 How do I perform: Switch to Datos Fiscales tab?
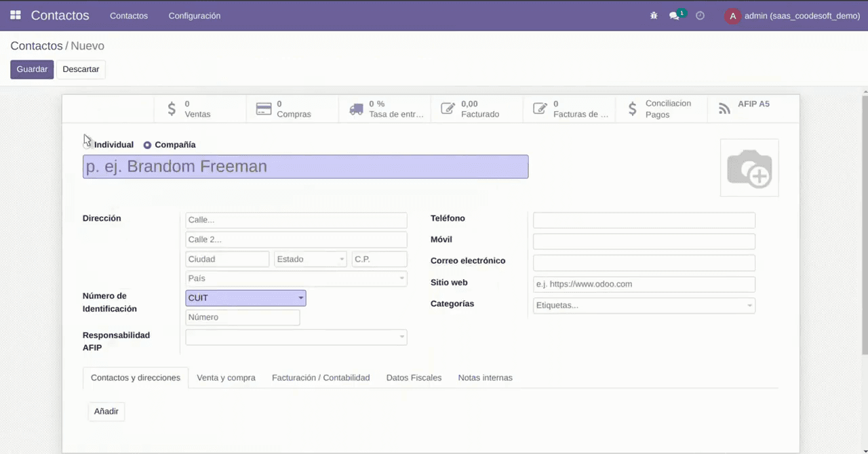click(414, 378)
